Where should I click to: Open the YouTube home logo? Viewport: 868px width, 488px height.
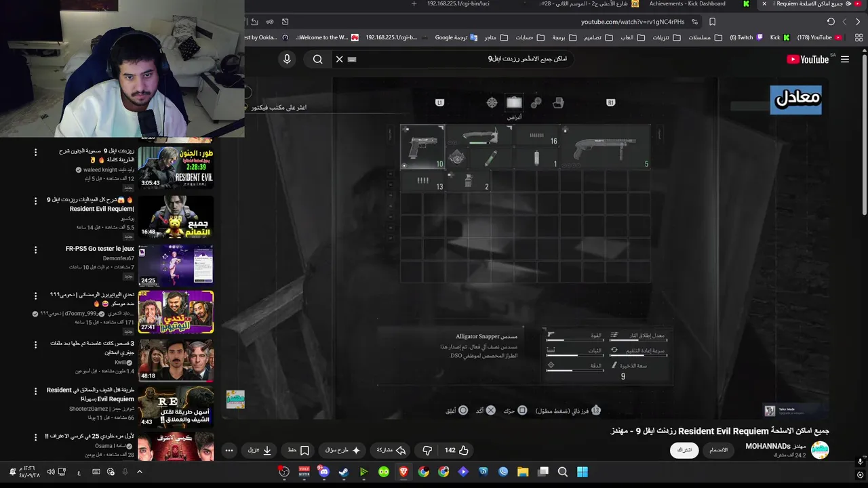tap(807, 59)
